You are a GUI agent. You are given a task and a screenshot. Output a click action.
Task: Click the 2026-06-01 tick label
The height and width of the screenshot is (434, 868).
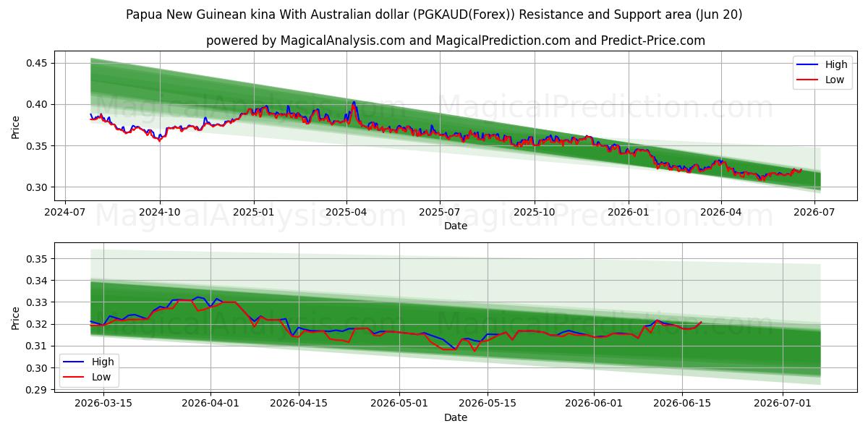[594, 404]
